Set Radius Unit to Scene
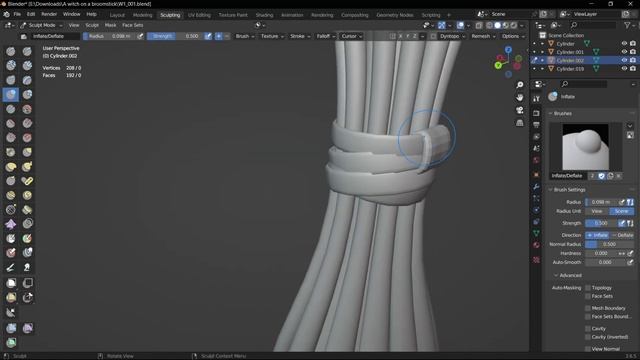640x360 pixels. [x=622, y=211]
